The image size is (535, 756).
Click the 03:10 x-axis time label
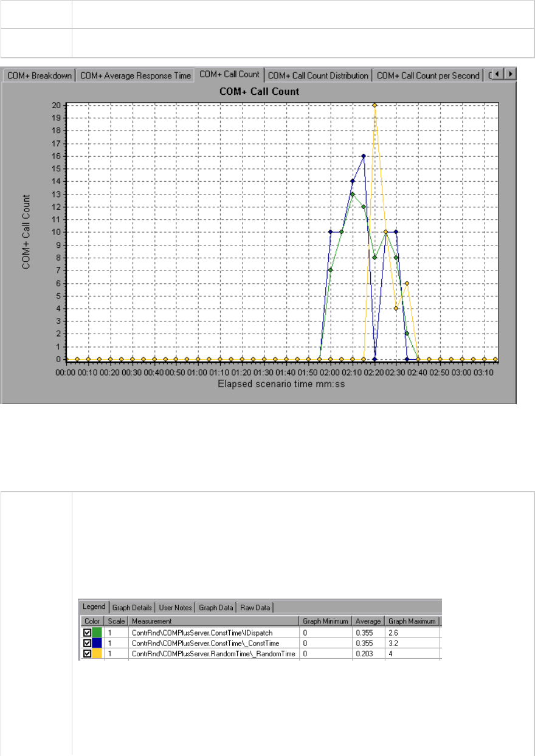(x=484, y=371)
